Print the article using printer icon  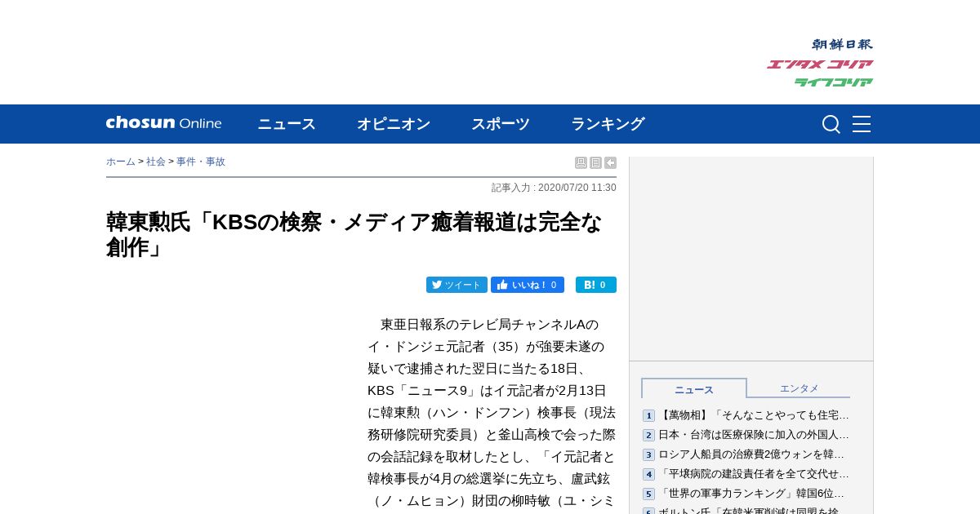coord(581,162)
